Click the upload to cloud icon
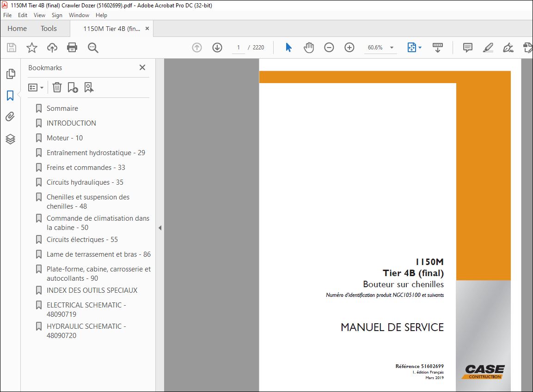The height and width of the screenshot is (392, 533). (x=52, y=48)
